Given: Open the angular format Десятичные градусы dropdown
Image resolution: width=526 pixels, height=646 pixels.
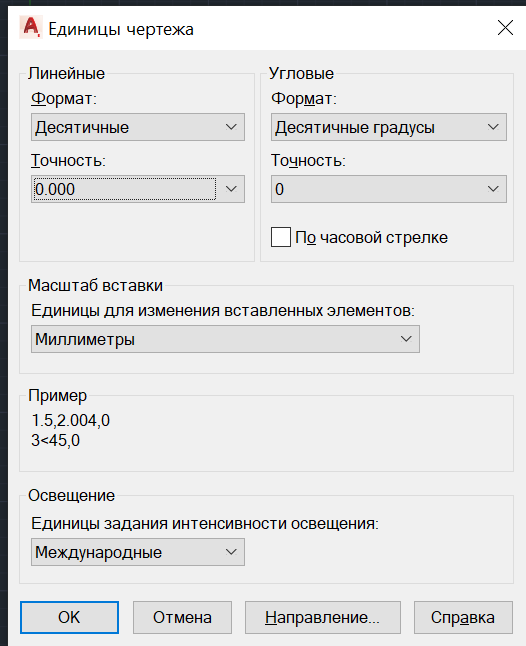Looking at the screenshot, I should click(x=388, y=127).
